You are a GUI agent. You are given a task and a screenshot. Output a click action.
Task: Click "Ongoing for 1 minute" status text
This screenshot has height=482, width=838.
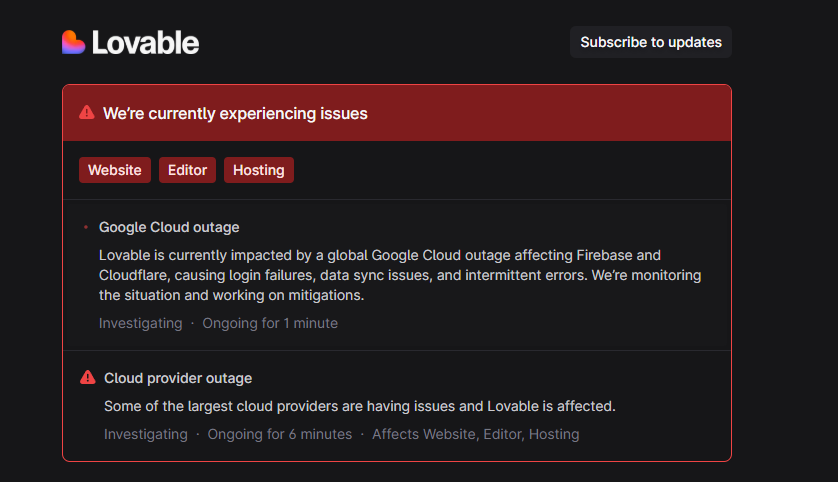tap(270, 323)
